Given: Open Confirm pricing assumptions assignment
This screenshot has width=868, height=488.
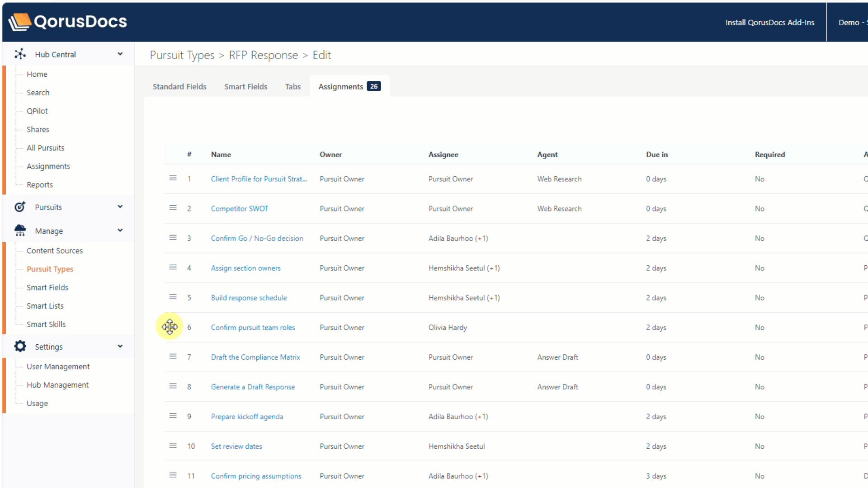Looking at the screenshot, I should coord(256,476).
